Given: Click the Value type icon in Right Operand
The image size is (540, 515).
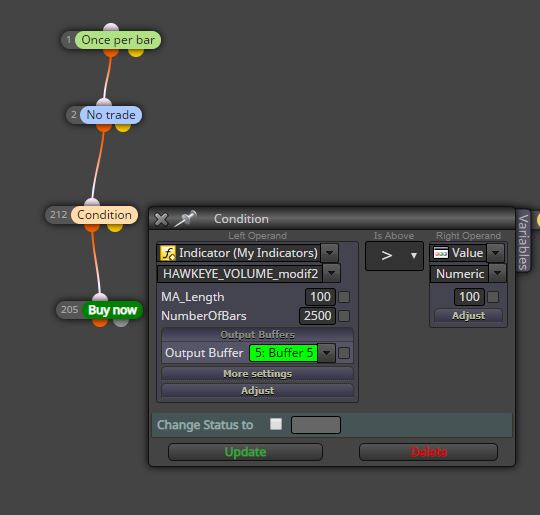Looking at the screenshot, I should [441, 253].
